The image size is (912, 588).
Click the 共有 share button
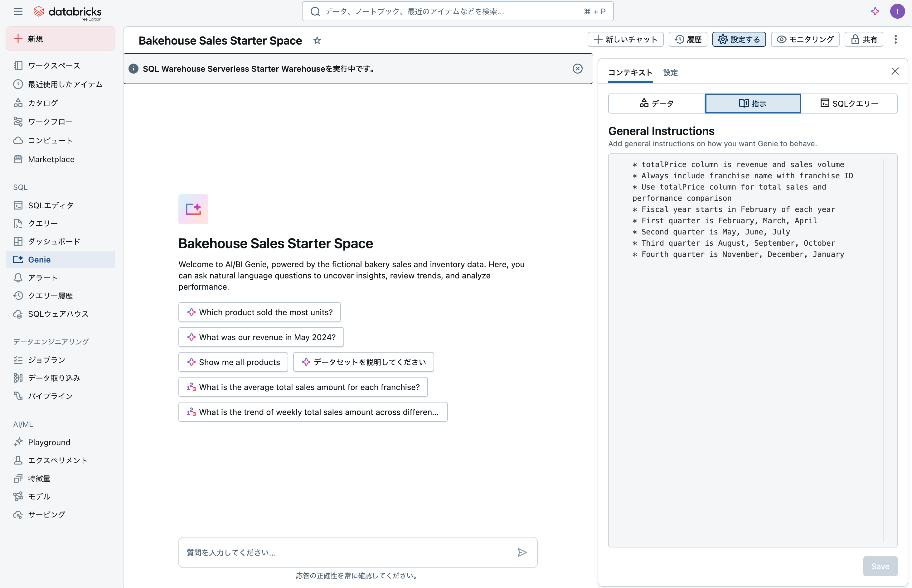[x=864, y=39]
